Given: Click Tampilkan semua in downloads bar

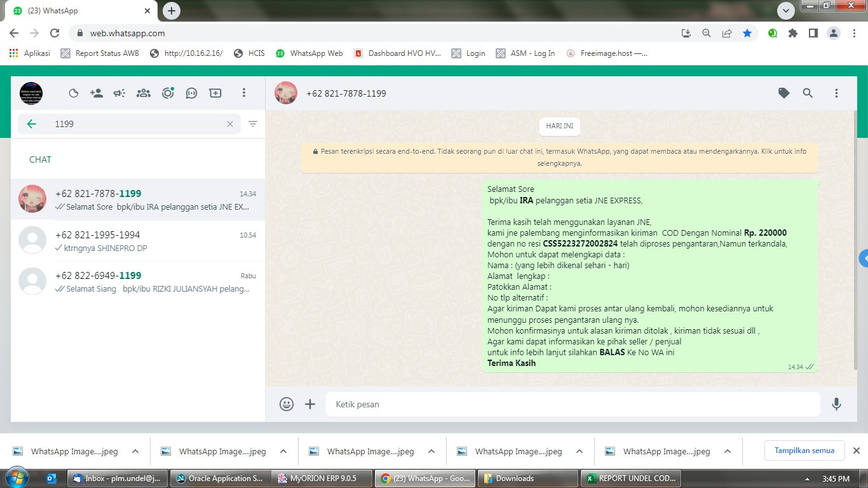Looking at the screenshot, I should (804, 451).
